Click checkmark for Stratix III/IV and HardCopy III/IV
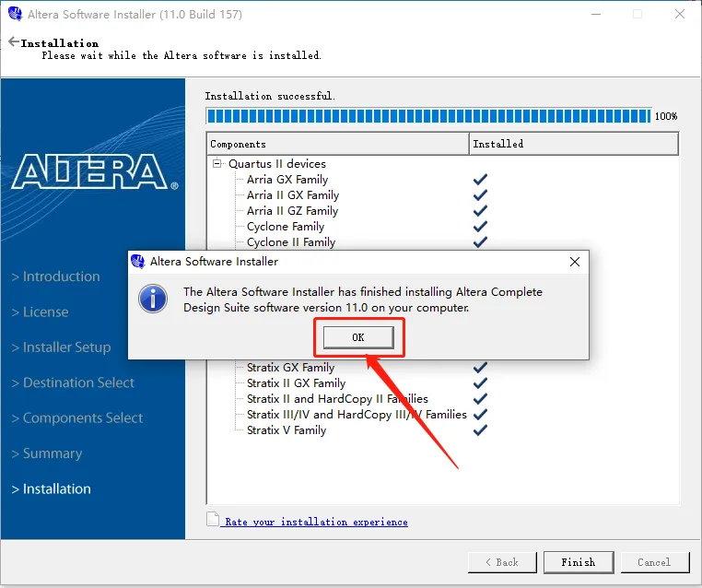 pos(480,415)
